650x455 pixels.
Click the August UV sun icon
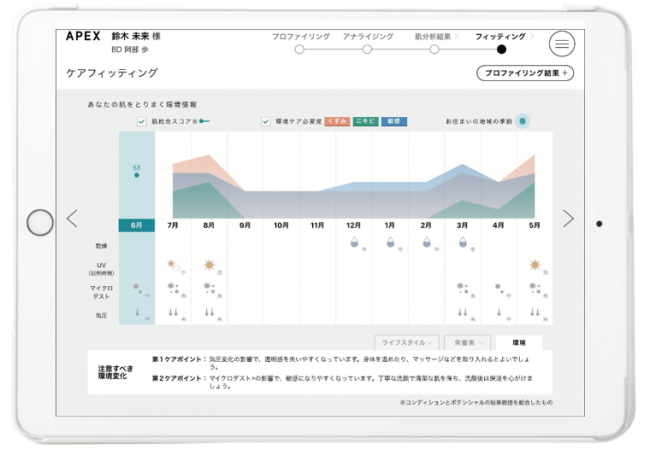tap(209, 264)
